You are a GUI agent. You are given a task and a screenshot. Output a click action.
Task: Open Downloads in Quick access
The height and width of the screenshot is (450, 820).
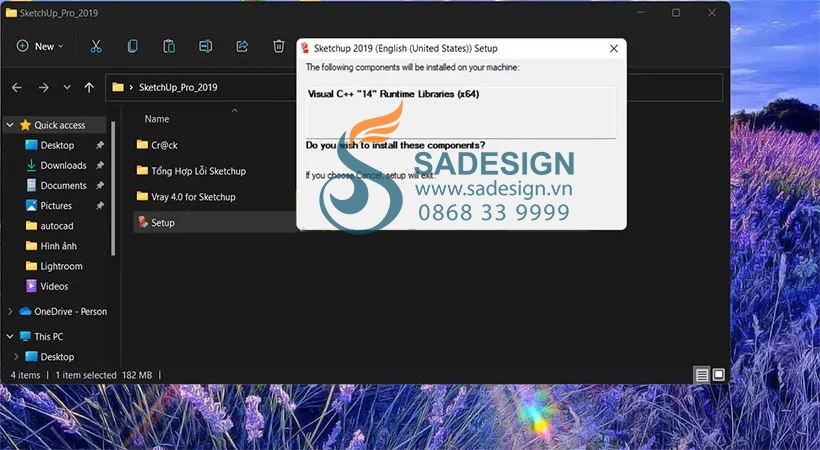(x=63, y=165)
